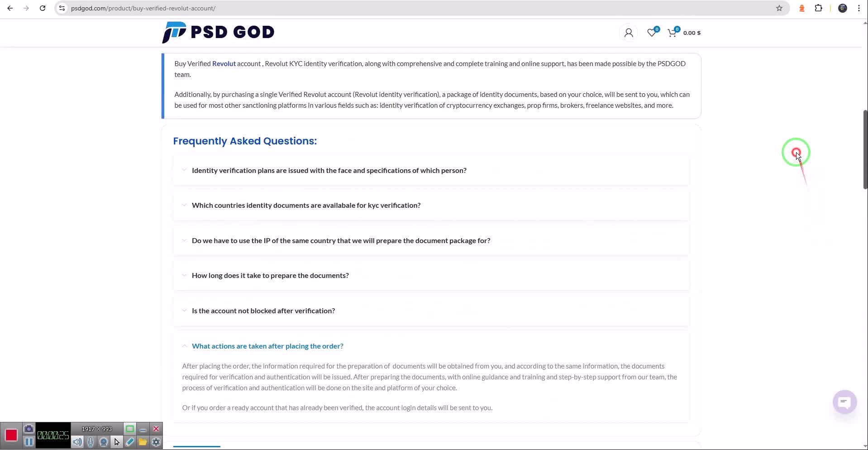Viewport: 868px width, 450px height.
Task: Take a screenshot with the camera icon
Action: pos(29,429)
